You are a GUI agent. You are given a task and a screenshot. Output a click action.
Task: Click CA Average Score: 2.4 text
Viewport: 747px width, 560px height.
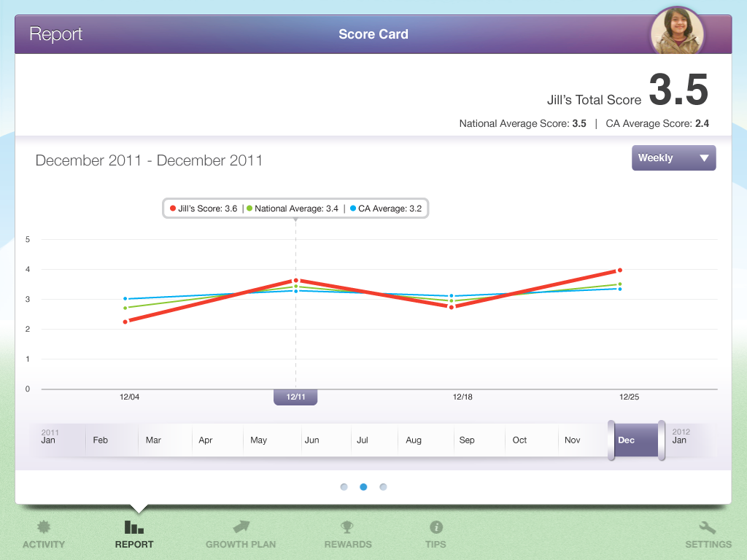(x=657, y=123)
